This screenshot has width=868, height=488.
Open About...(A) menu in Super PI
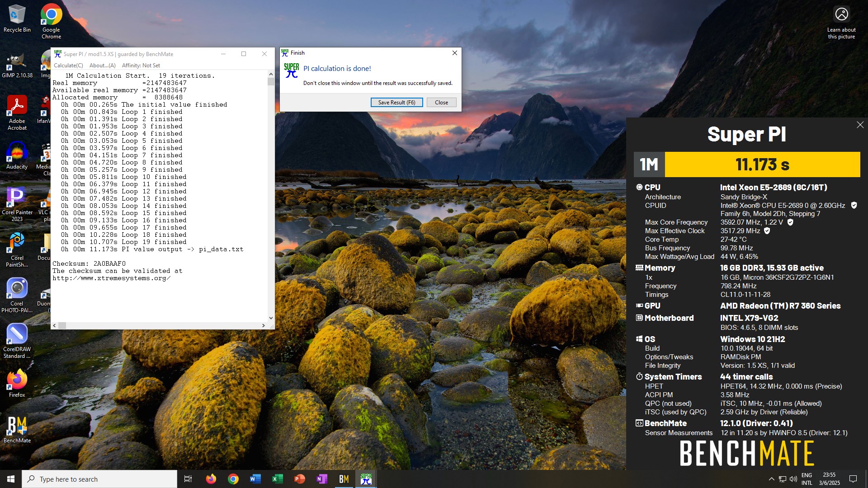click(x=103, y=66)
